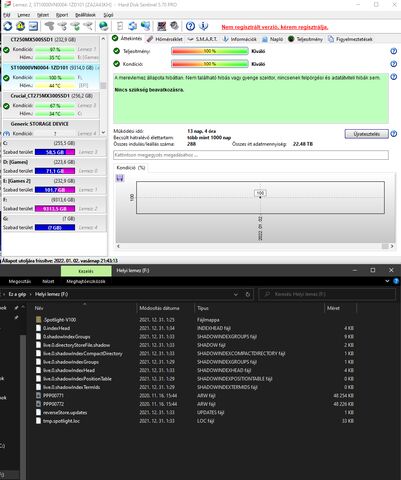
Task: Click the refresh icon beside Explorer address bar
Action: click(x=248, y=294)
